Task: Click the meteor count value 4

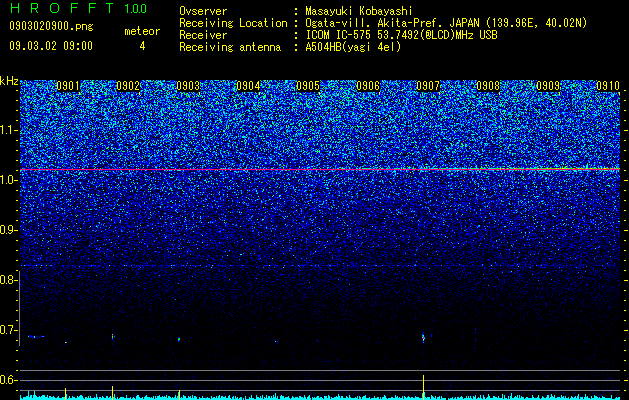Action: (x=142, y=46)
